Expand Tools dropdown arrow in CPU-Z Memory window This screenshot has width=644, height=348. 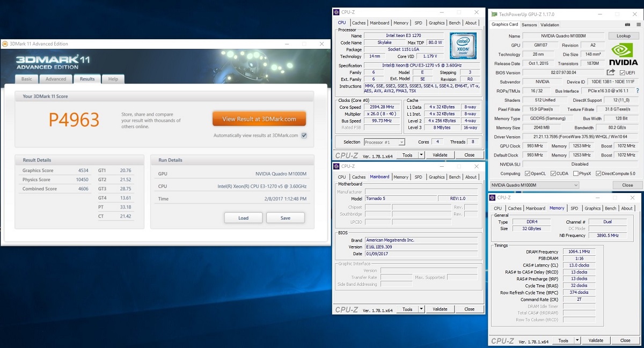(x=577, y=340)
